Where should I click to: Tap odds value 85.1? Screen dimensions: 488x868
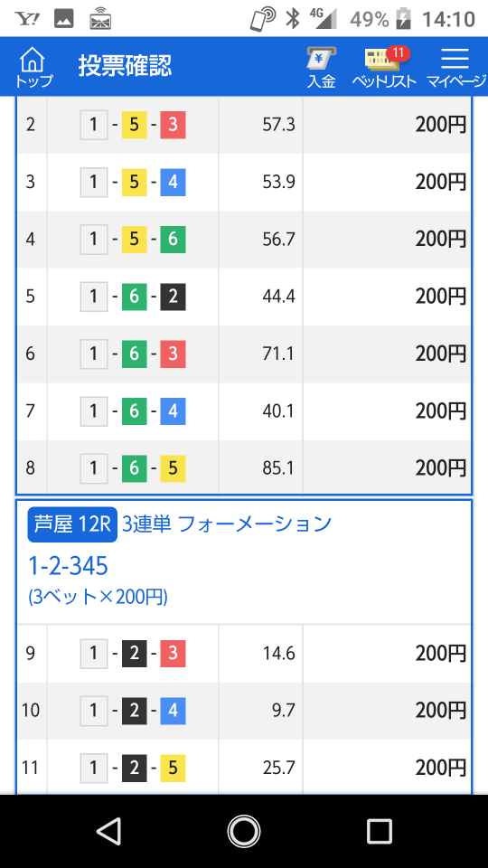click(x=279, y=468)
